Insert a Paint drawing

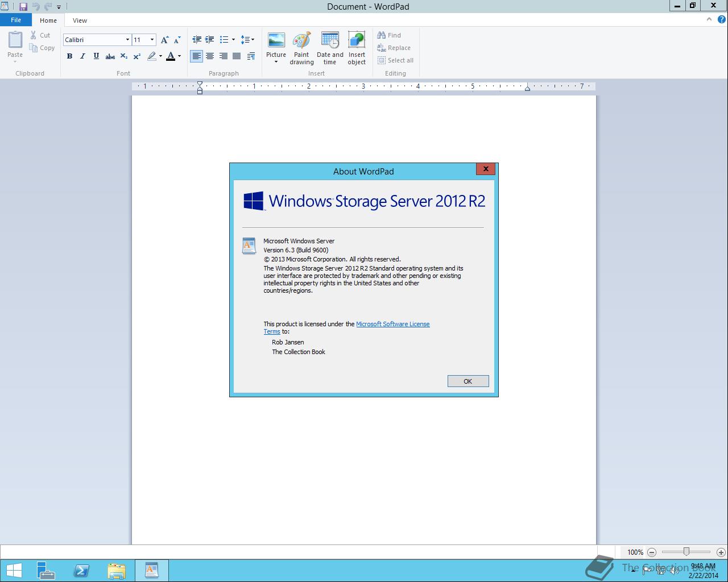pos(301,48)
